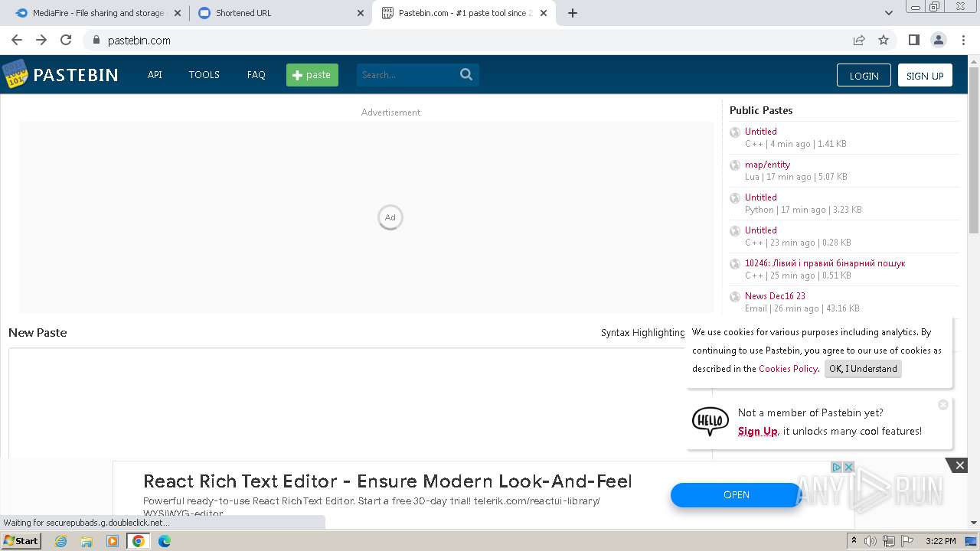Click the page vertical scrollbar
This screenshot has height=551, width=980.
click(974, 149)
